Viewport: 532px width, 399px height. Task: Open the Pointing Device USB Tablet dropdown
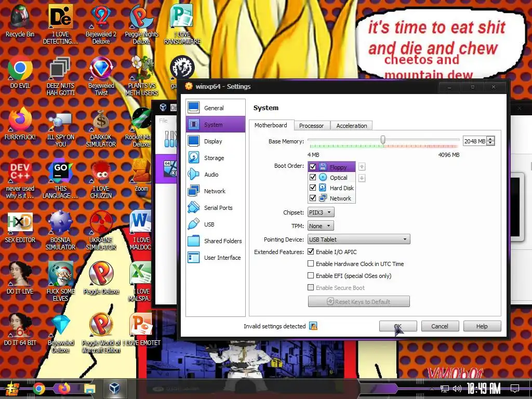point(358,239)
